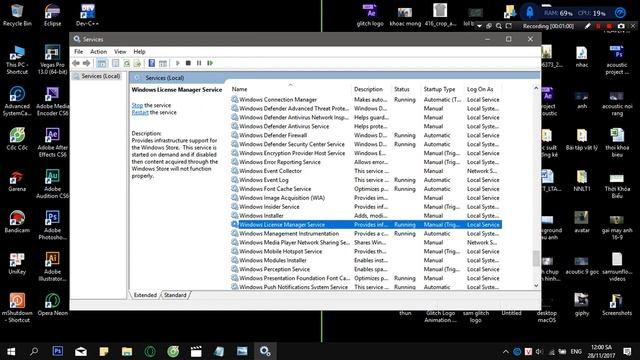The height and width of the screenshot is (360, 640).
Task: Open Properties via the toolbar icon
Action: coord(116,63)
